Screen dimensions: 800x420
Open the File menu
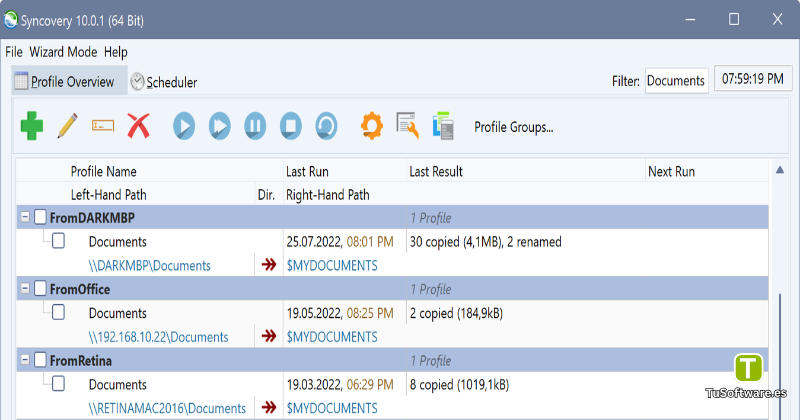pyautogui.click(x=14, y=52)
